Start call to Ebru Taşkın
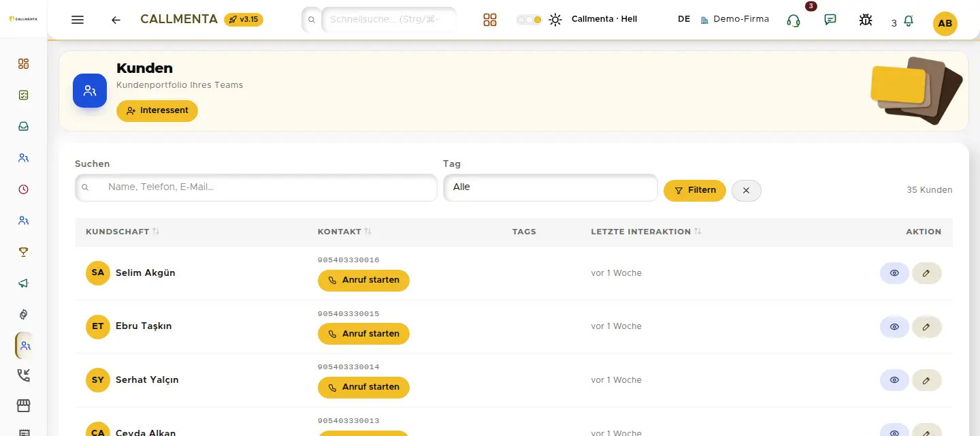The width and height of the screenshot is (980, 436). coord(363,334)
